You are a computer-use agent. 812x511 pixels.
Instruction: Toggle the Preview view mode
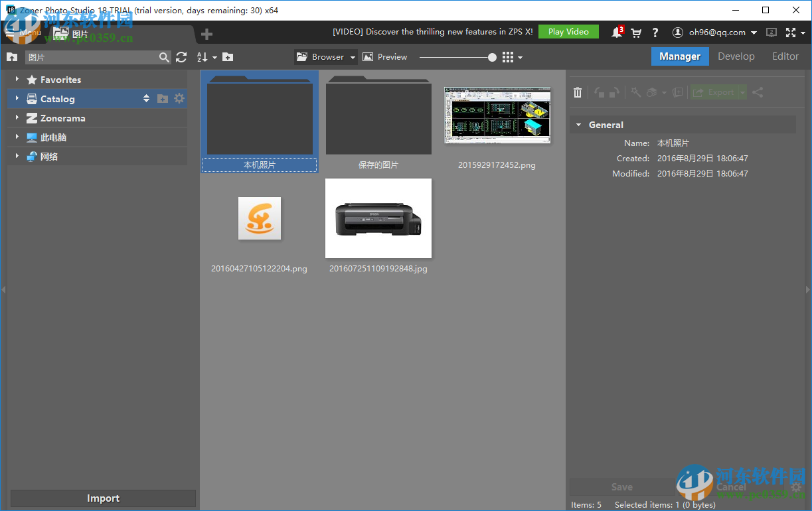click(x=385, y=57)
